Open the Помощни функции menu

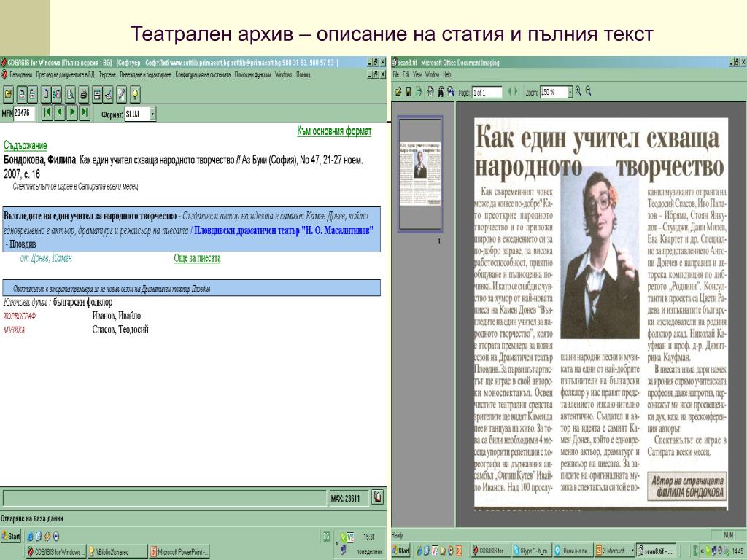point(252,75)
